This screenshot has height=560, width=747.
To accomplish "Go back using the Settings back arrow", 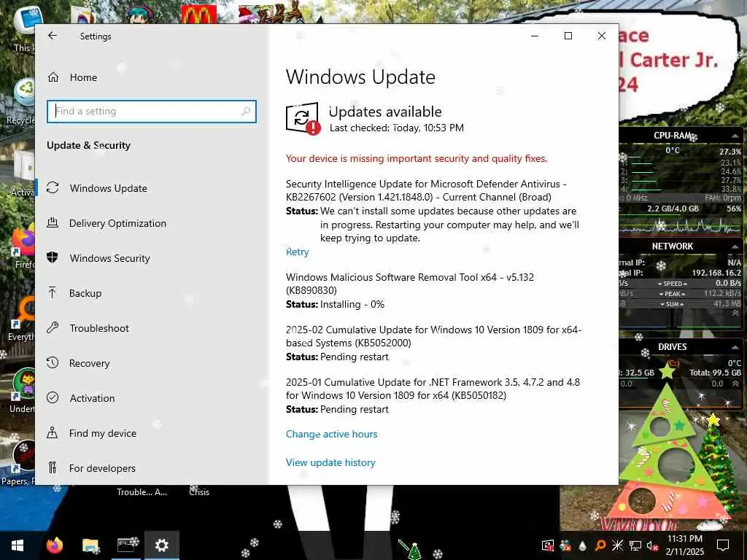I will [x=53, y=36].
